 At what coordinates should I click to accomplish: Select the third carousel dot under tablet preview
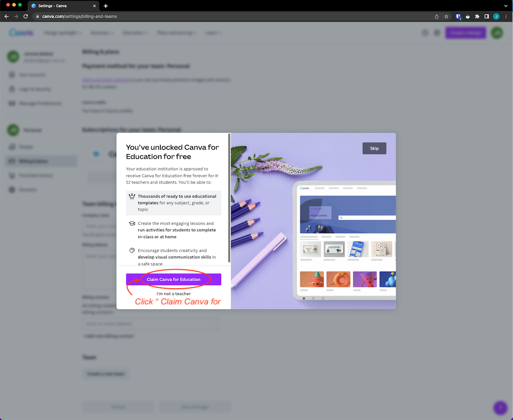pos(323,298)
